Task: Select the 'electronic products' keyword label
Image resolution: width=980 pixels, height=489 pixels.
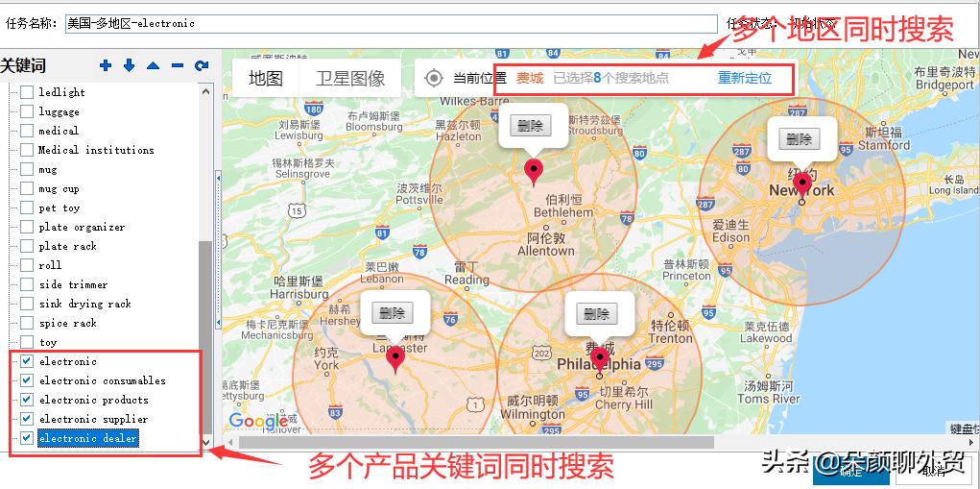Action: (x=94, y=400)
